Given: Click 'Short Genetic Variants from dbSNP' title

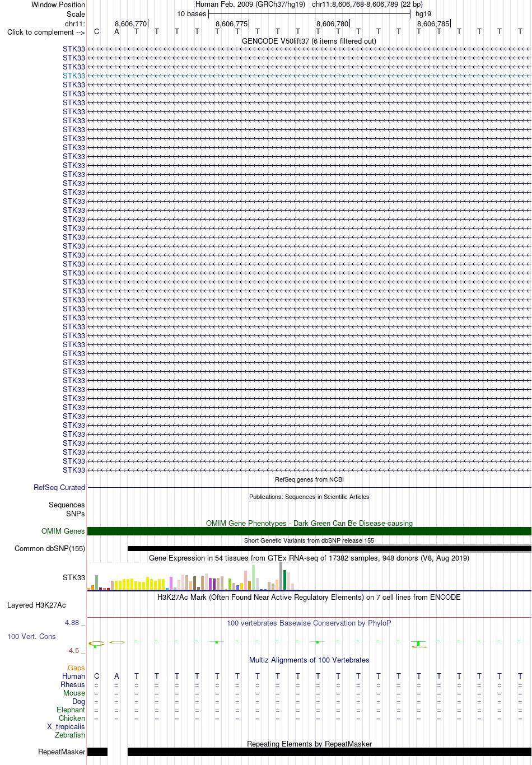Looking at the screenshot, I should [x=309, y=540].
